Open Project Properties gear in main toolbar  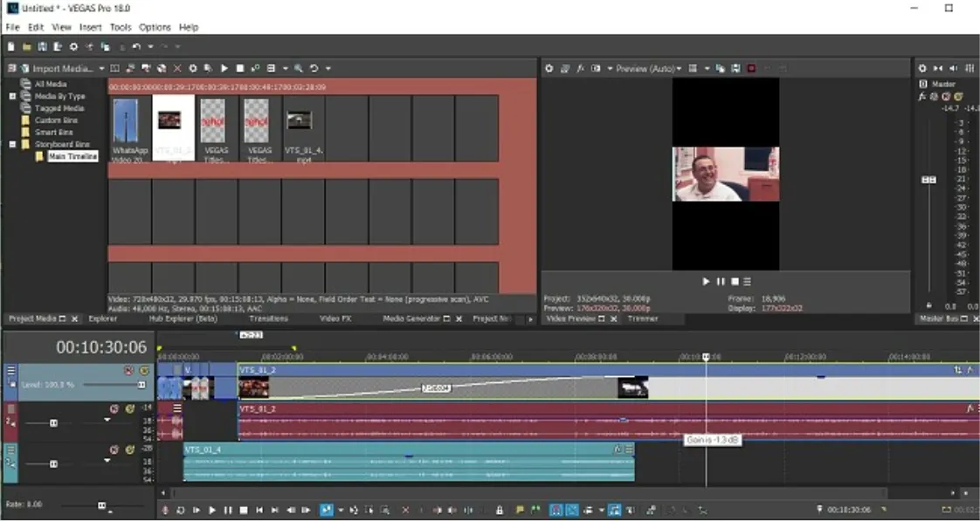point(73,47)
